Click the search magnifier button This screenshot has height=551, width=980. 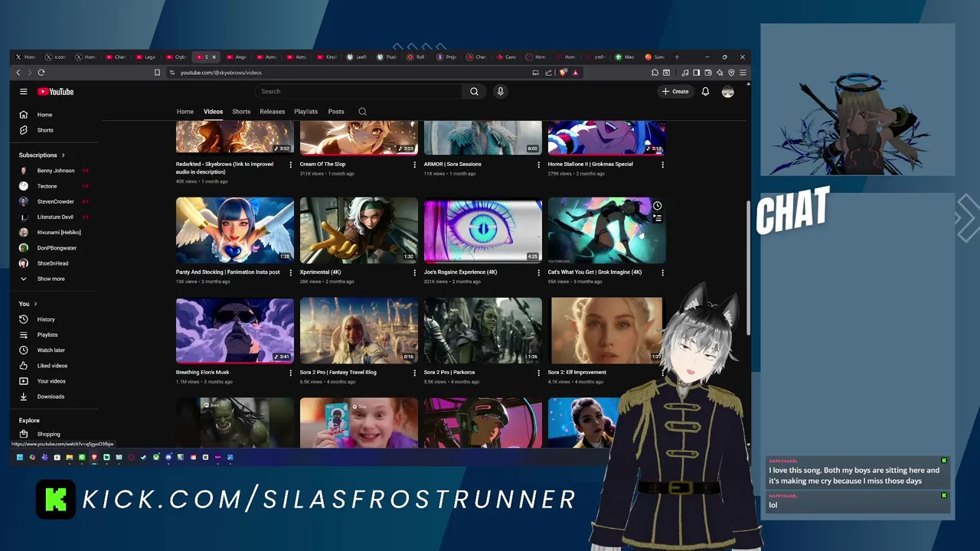(474, 91)
